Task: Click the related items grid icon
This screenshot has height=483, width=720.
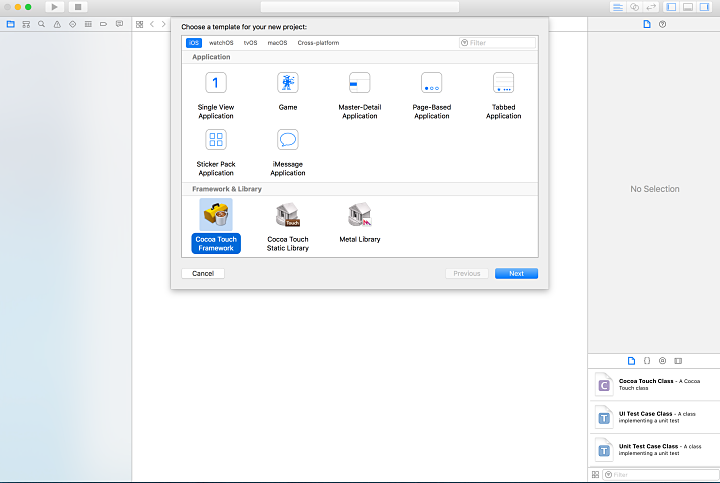Action: (140, 24)
